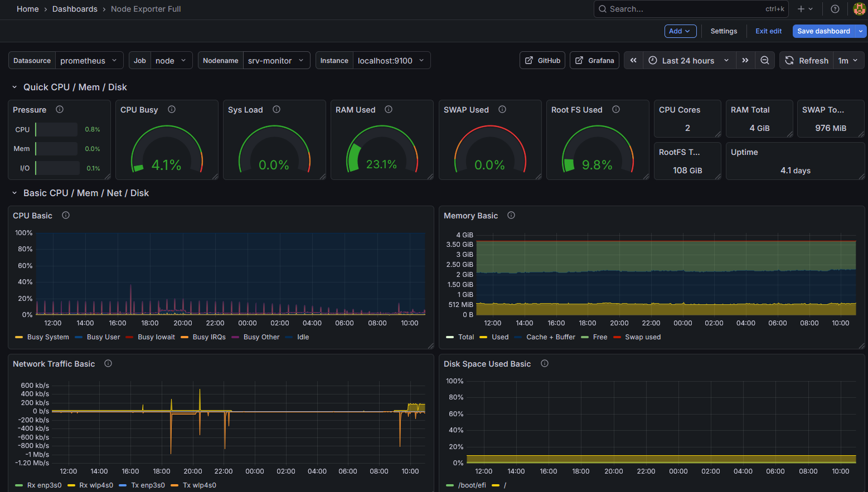Click the user profile avatar
This screenshot has height=492, width=868.
click(x=859, y=9)
